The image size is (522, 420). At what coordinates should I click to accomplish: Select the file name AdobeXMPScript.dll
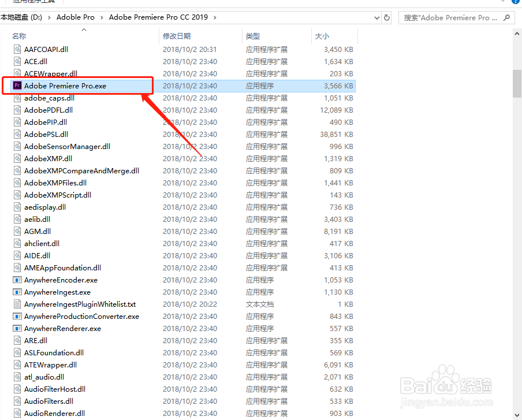click(58, 195)
